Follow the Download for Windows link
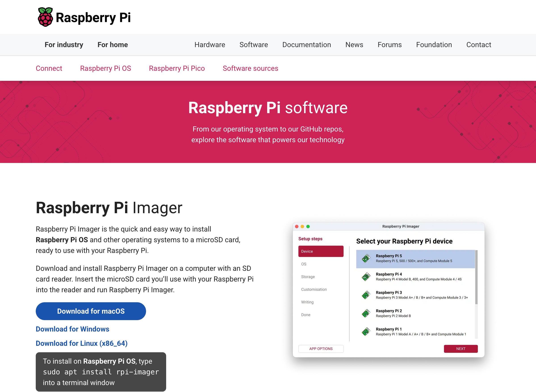 click(72, 329)
